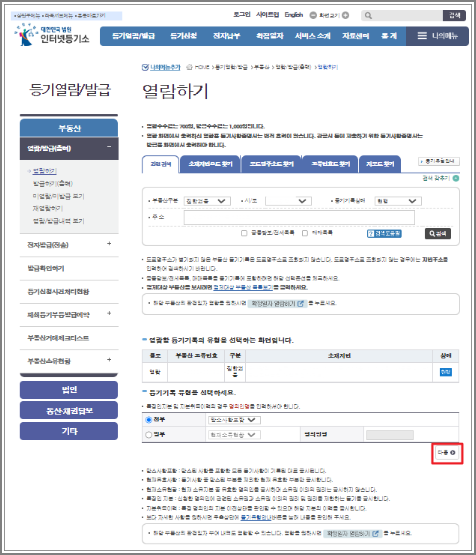The height and width of the screenshot is (555, 476).
Task: Open the 나의메뉴 hamburger menu
Action: point(437,36)
